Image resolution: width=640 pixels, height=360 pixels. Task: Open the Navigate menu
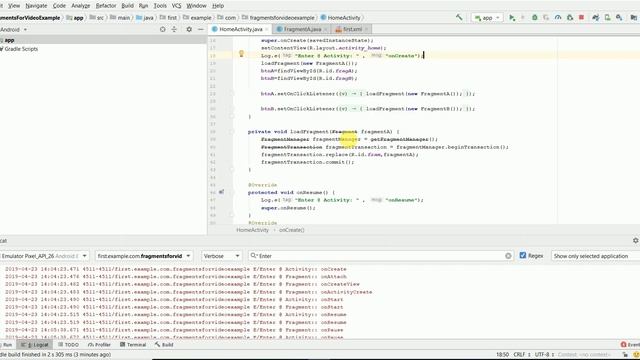tap(36, 6)
